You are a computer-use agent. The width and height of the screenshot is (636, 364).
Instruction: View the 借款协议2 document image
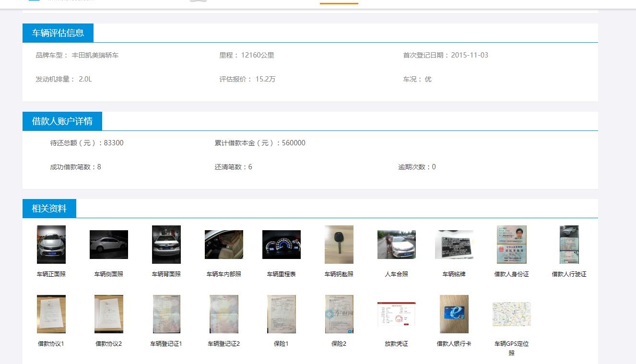coord(108,314)
